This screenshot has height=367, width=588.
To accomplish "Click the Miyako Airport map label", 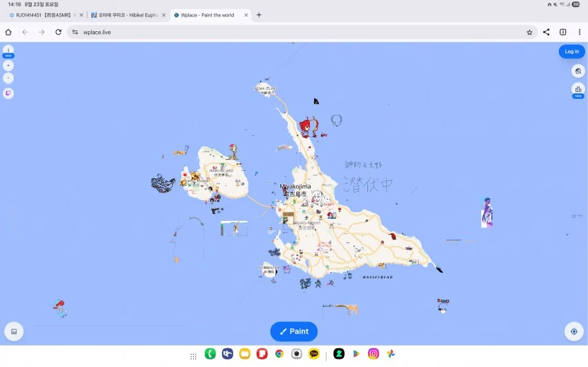I will [x=307, y=225].
